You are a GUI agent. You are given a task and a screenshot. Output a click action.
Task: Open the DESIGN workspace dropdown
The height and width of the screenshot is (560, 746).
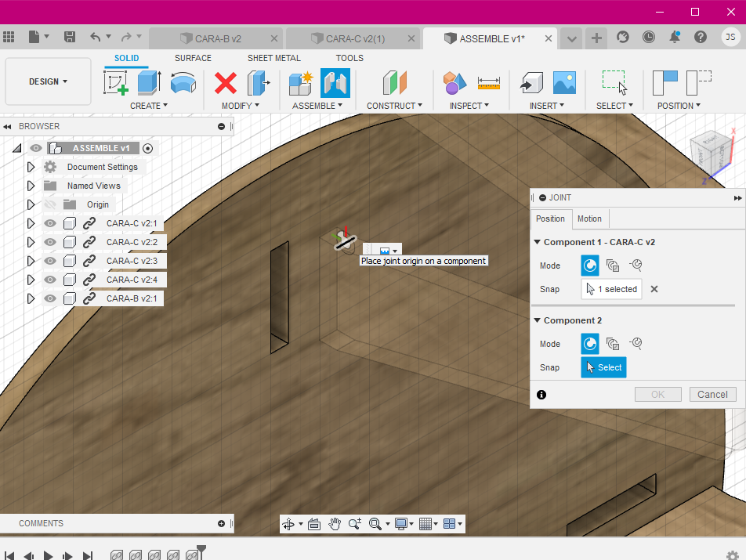pos(48,81)
